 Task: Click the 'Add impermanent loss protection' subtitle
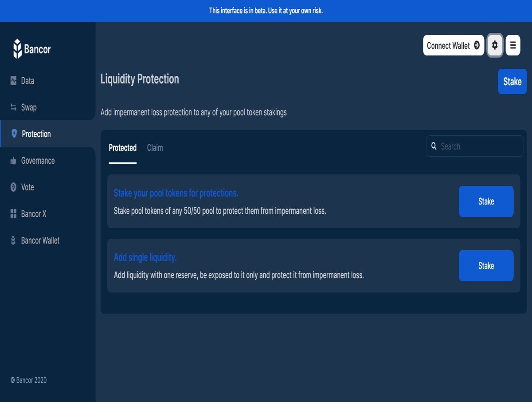coord(194,112)
